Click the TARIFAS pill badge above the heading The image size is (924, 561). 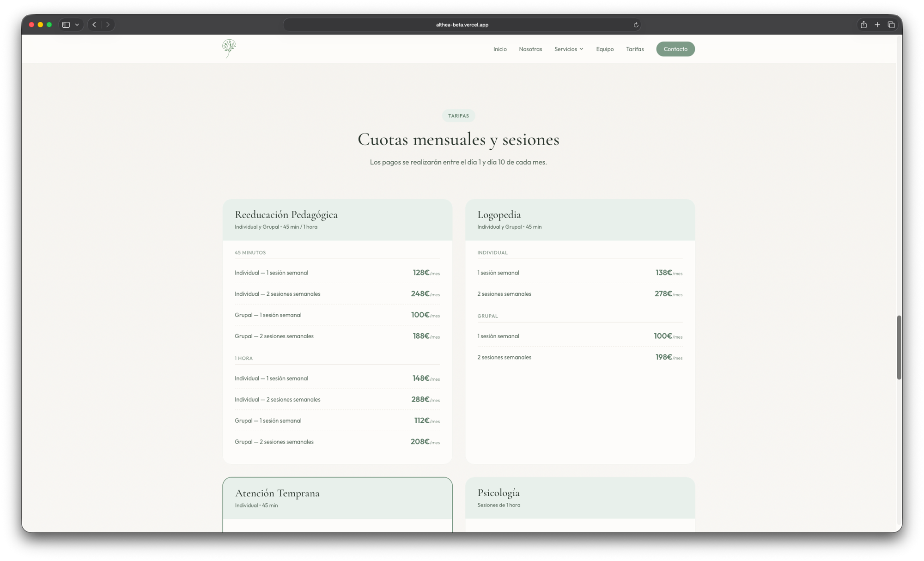pyautogui.click(x=458, y=116)
